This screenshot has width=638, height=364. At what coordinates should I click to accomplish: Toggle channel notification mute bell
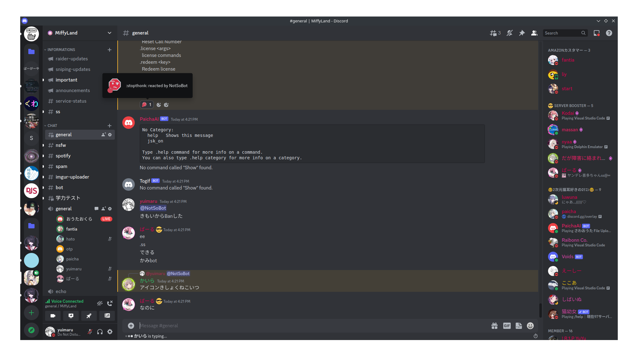(x=509, y=33)
